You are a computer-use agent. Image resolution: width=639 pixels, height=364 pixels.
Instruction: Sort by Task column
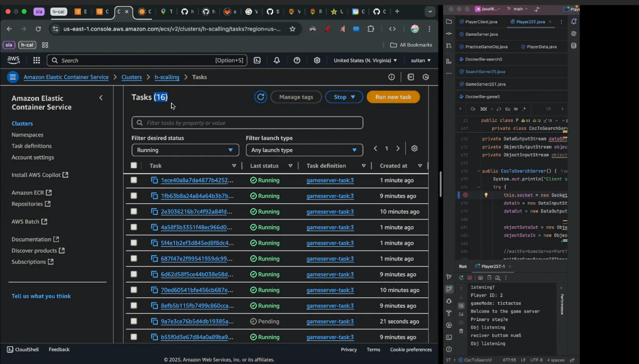[x=234, y=166]
